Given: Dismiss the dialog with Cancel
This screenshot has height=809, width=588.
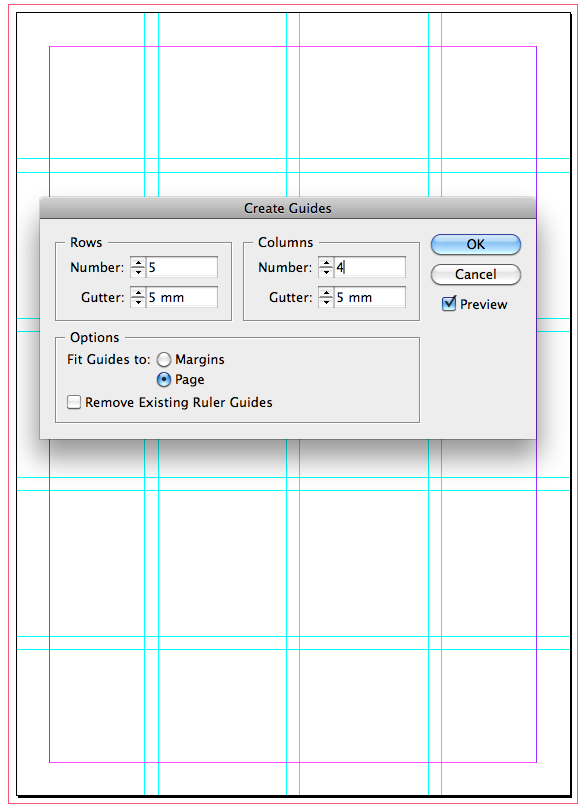Looking at the screenshot, I should click(x=475, y=275).
